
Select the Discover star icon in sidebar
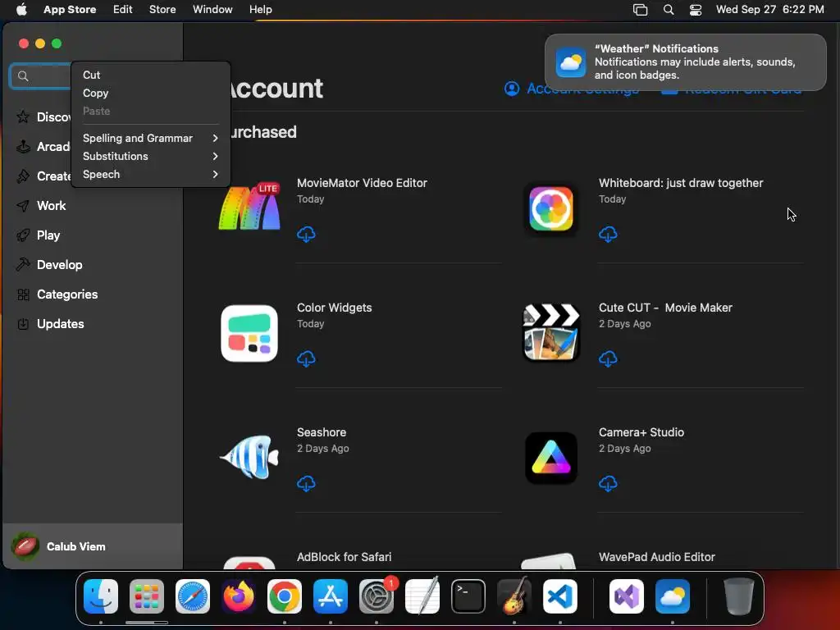pyautogui.click(x=23, y=116)
